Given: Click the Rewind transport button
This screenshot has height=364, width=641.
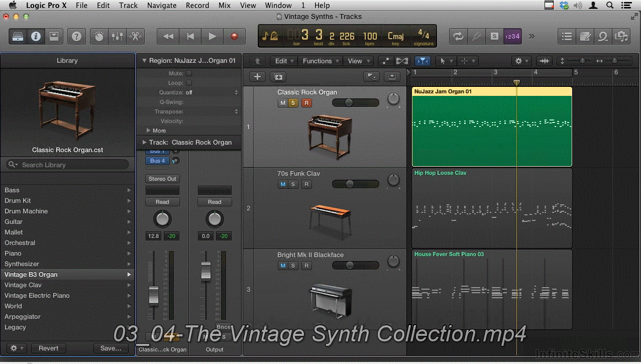Looking at the screenshot, I should tap(168, 36).
